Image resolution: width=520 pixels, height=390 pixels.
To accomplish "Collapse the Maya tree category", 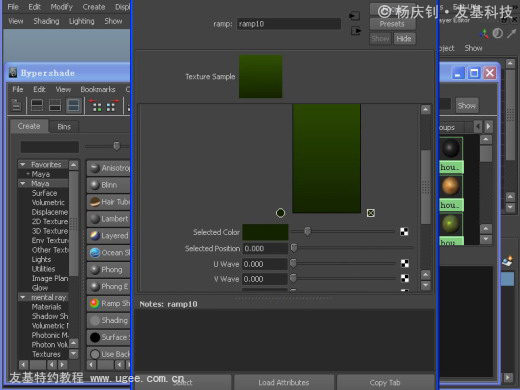I will [23, 183].
